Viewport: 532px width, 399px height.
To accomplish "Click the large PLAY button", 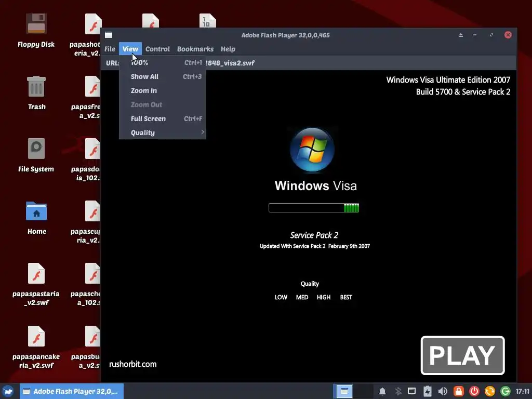I will click(463, 355).
